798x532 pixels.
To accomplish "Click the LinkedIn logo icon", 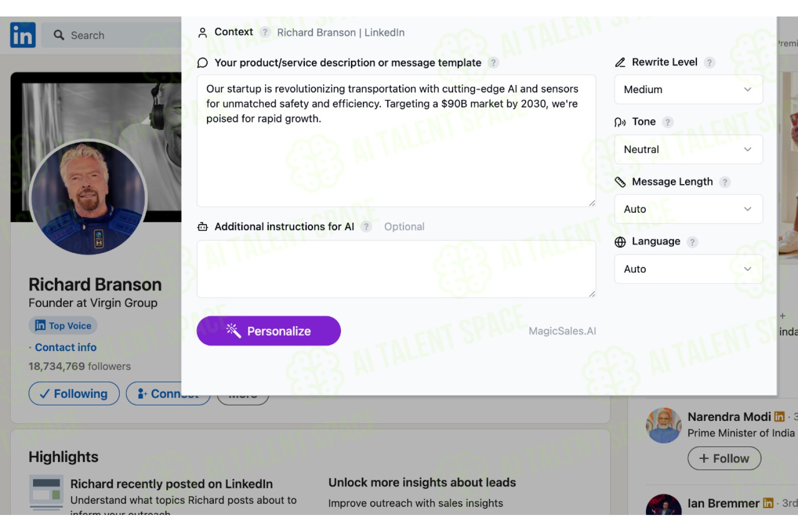I will (x=23, y=35).
